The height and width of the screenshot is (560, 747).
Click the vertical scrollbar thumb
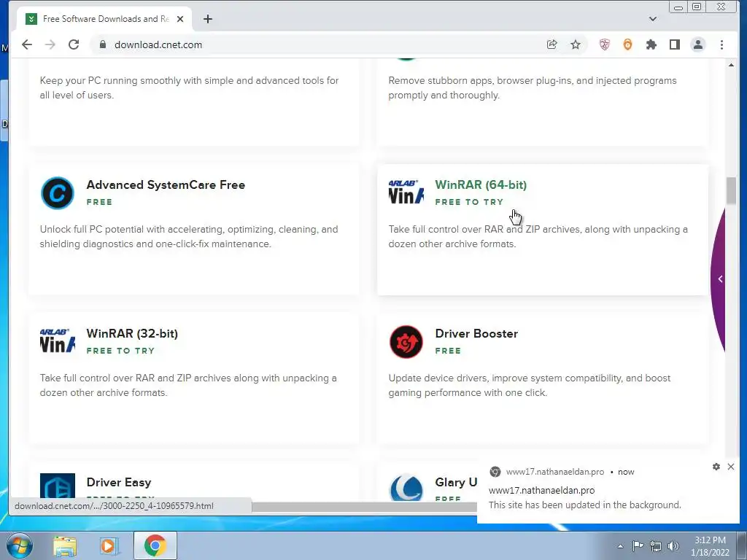tap(731, 190)
